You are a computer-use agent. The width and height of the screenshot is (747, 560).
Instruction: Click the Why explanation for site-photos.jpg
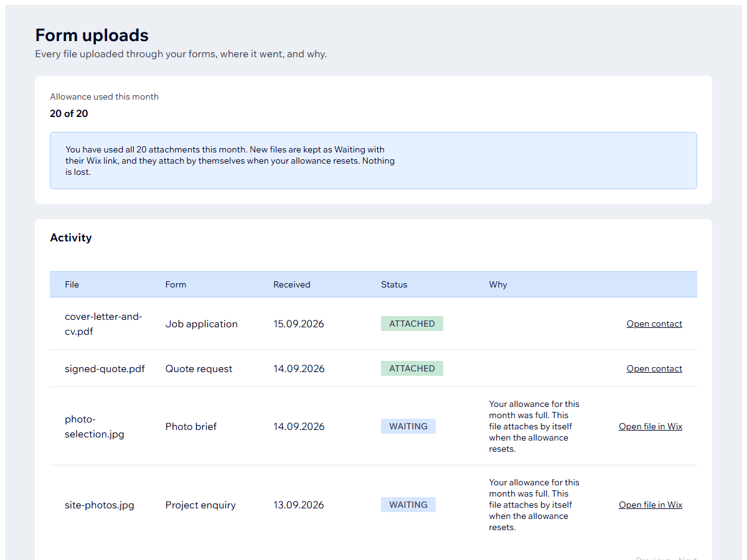pos(534,505)
